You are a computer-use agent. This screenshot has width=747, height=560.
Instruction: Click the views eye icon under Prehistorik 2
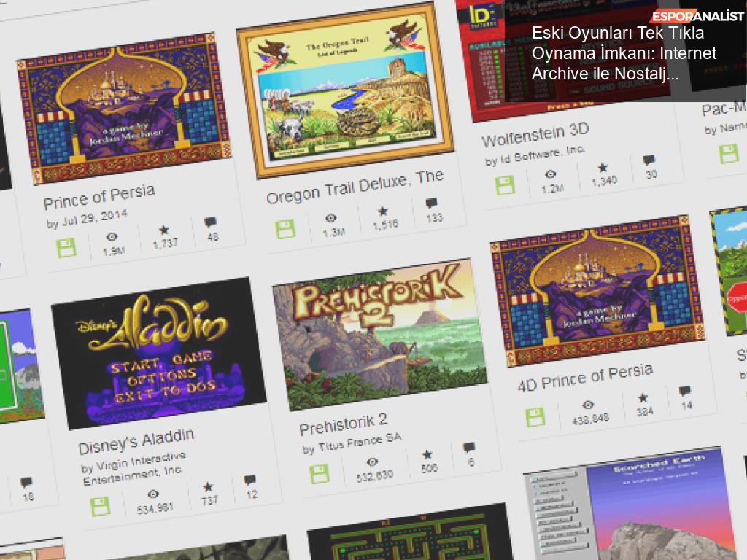pyautogui.click(x=372, y=462)
